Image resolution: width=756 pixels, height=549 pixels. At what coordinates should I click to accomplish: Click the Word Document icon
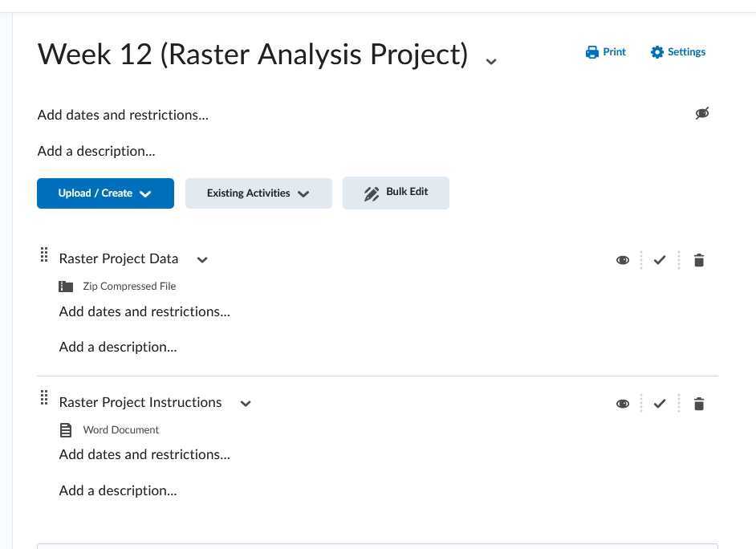(66, 429)
